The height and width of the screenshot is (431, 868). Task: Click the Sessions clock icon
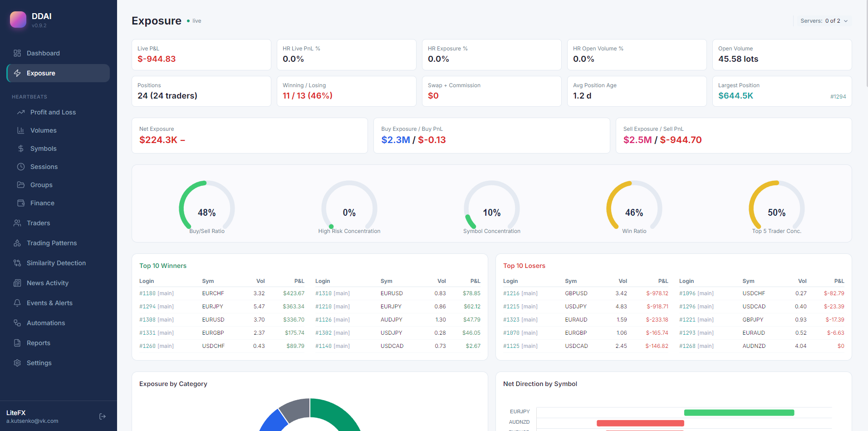[x=21, y=167]
